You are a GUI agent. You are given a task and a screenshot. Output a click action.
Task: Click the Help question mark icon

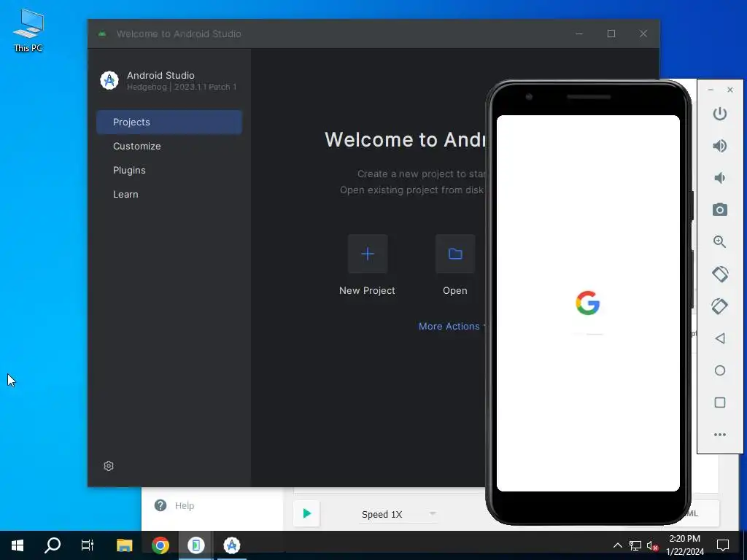(160, 505)
